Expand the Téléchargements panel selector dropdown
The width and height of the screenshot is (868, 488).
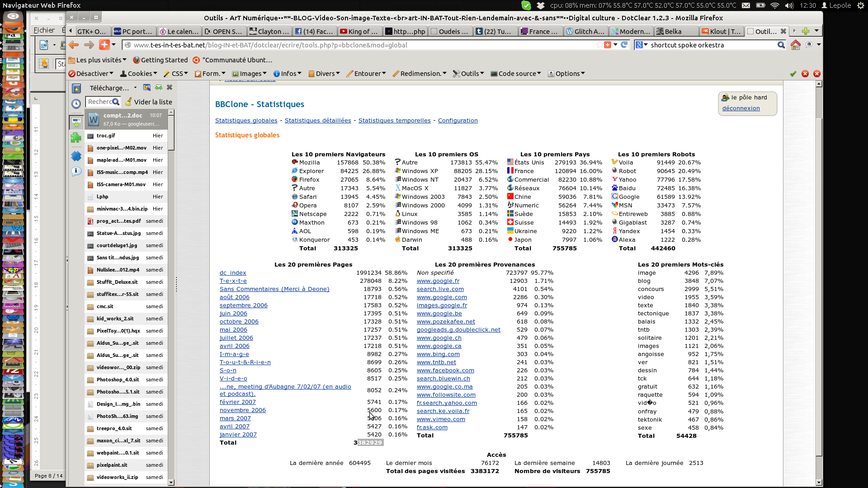(x=135, y=88)
